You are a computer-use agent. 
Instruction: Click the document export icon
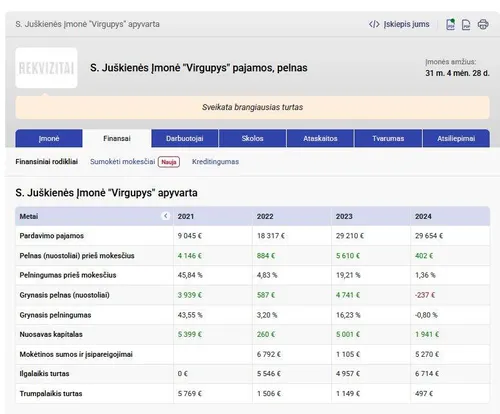click(x=466, y=25)
